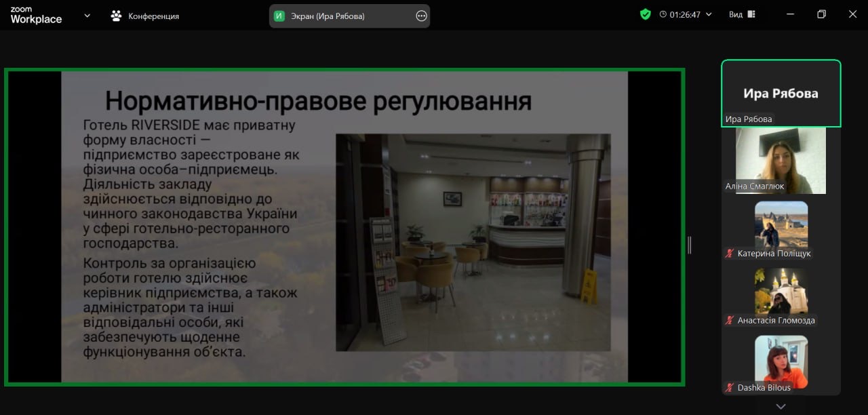Minimize the Zoom window
868x415 pixels.
(x=790, y=14)
